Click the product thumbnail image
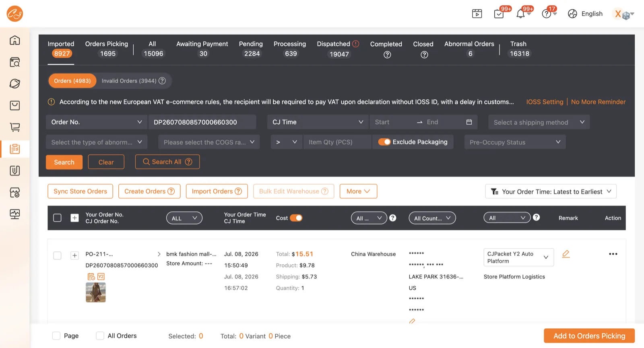This screenshot has width=644, height=348. (x=96, y=292)
